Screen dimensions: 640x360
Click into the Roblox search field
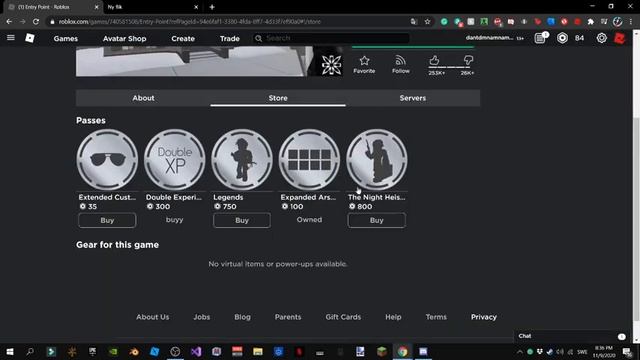point(331,38)
